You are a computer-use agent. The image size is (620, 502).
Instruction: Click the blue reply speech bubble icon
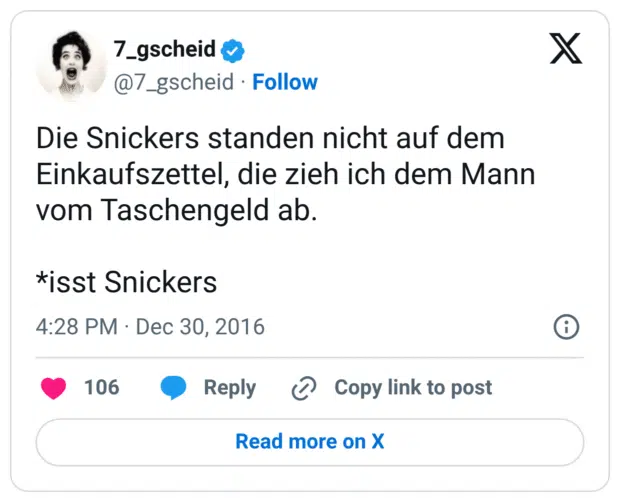pos(174,388)
